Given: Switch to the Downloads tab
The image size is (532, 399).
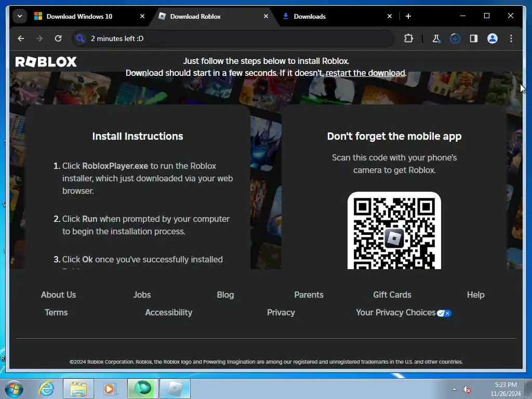Looking at the screenshot, I should [310, 16].
